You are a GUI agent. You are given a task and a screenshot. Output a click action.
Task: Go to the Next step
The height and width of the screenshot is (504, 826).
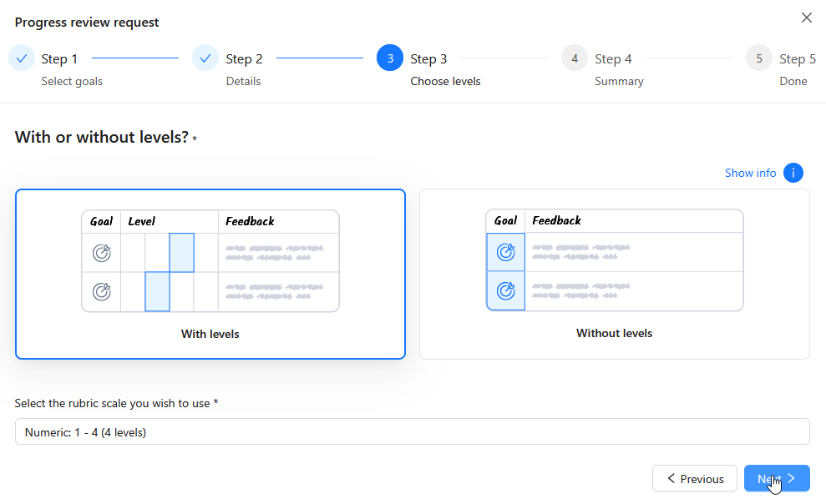pyautogui.click(x=776, y=479)
